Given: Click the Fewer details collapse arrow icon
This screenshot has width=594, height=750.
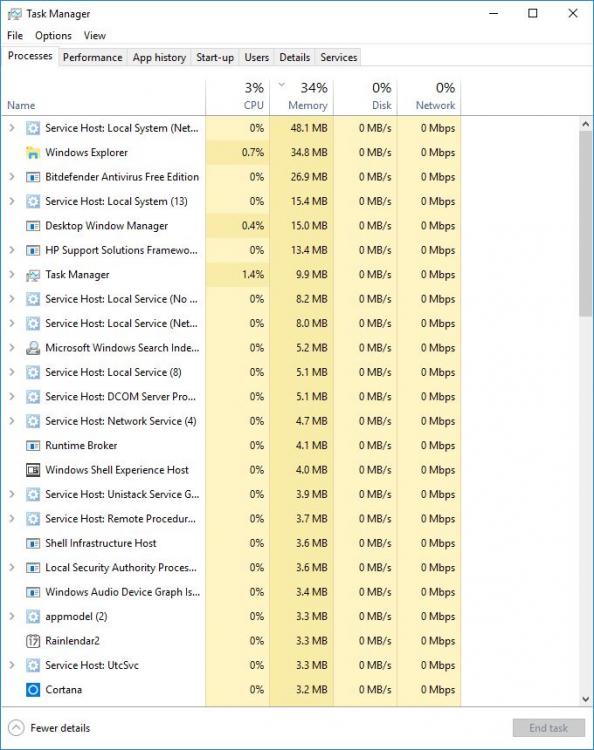Looking at the screenshot, I should coord(16,728).
